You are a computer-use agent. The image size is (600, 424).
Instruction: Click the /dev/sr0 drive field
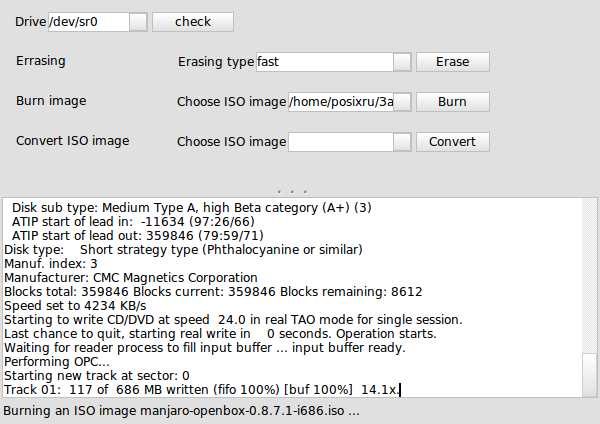89,22
